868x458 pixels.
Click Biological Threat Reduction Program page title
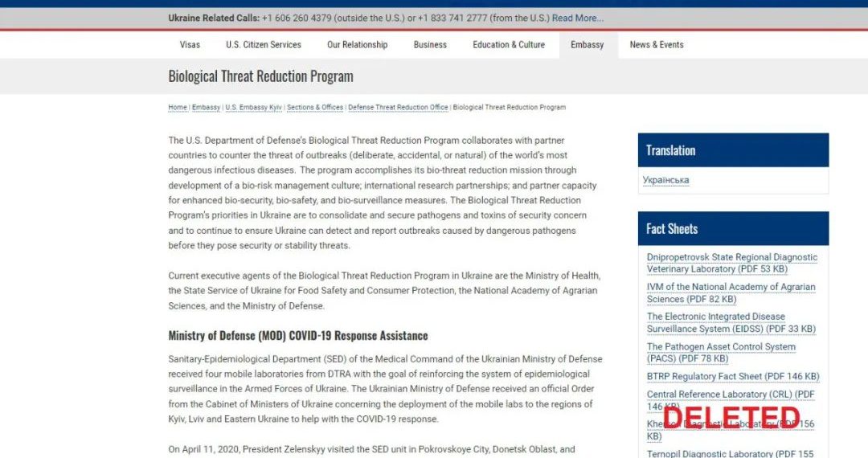[x=260, y=76]
